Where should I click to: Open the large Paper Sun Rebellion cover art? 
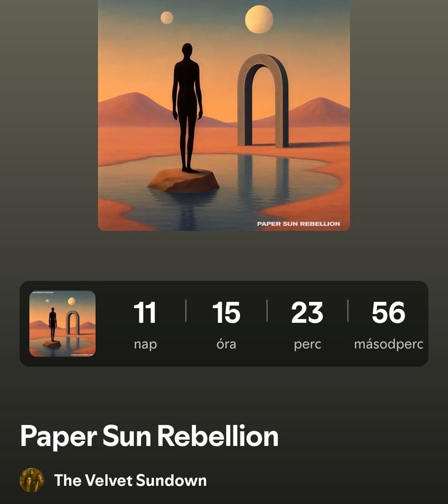[x=224, y=115]
